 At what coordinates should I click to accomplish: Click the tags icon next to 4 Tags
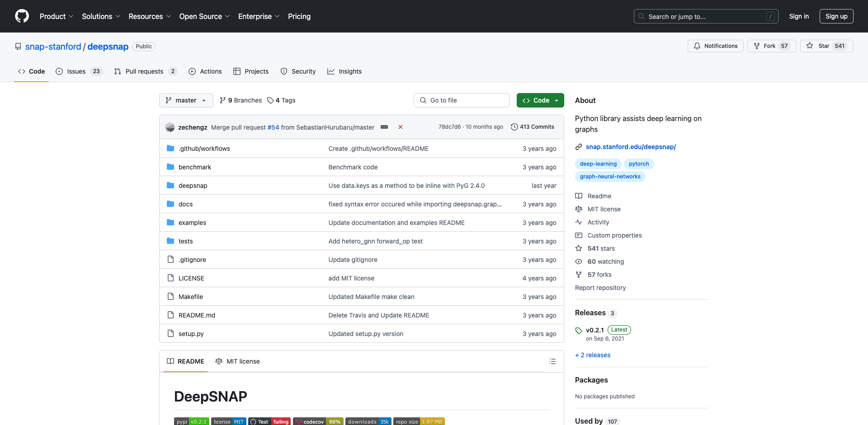(270, 100)
